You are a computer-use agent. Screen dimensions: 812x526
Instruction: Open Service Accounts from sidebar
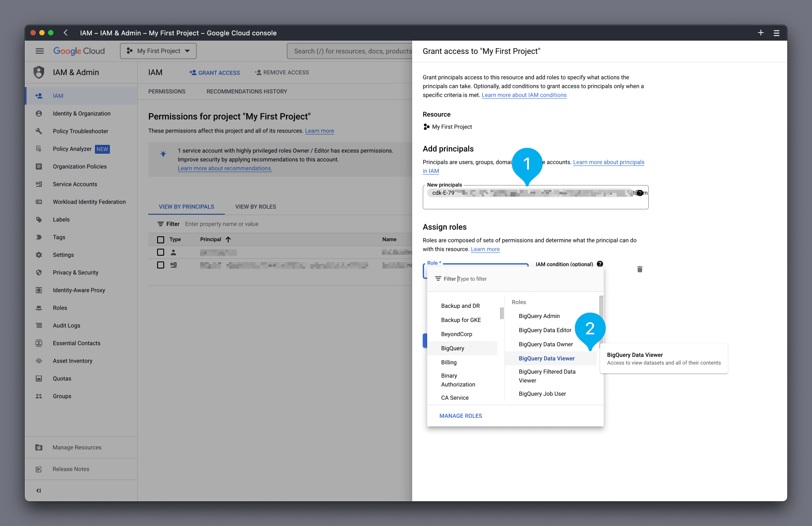(x=75, y=184)
